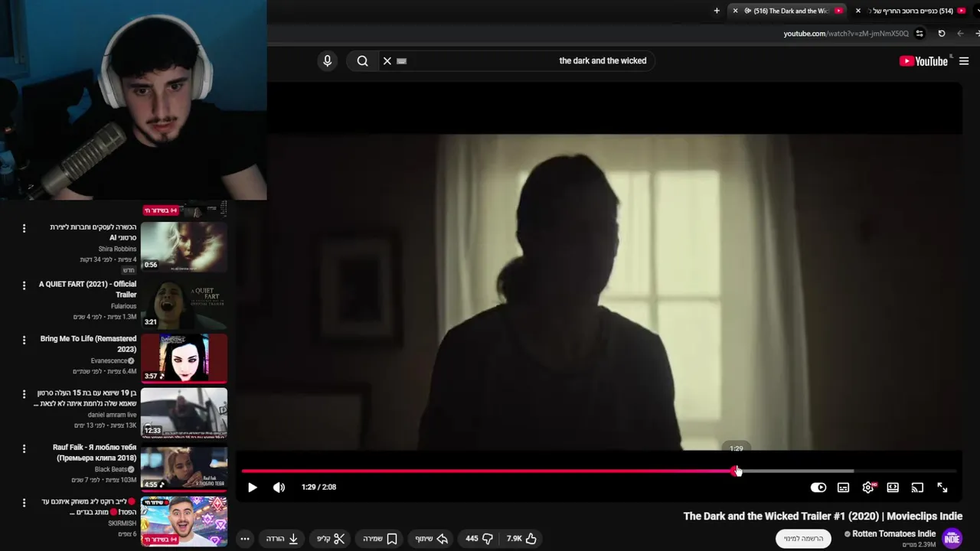Viewport: 980px width, 551px height.
Task: Reload the page with refresh icon
Action: [x=942, y=34]
